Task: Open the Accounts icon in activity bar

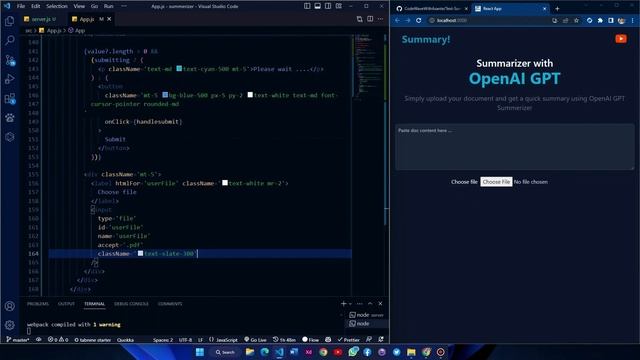Action: point(10,306)
